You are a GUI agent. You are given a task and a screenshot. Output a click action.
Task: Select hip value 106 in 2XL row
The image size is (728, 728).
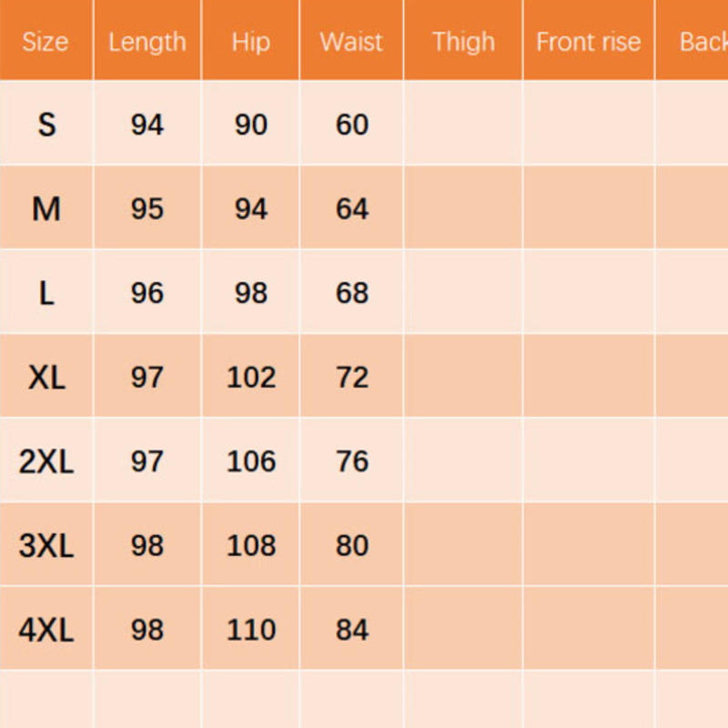pos(250,461)
